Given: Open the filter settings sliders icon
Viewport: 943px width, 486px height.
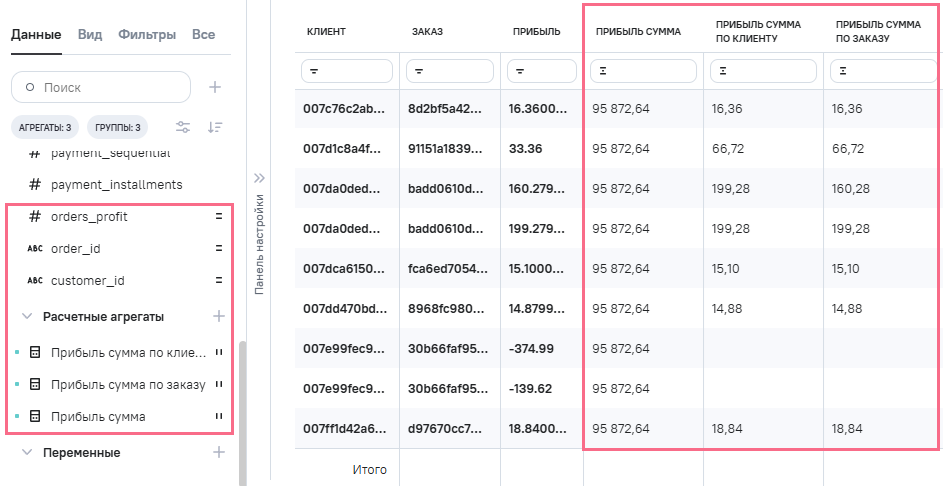Looking at the screenshot, I should pyautogui.click(x=183, y=127).
